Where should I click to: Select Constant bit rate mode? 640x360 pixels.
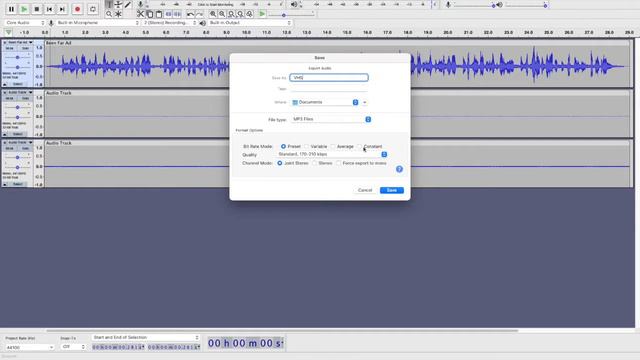click(x=359, y=147)
